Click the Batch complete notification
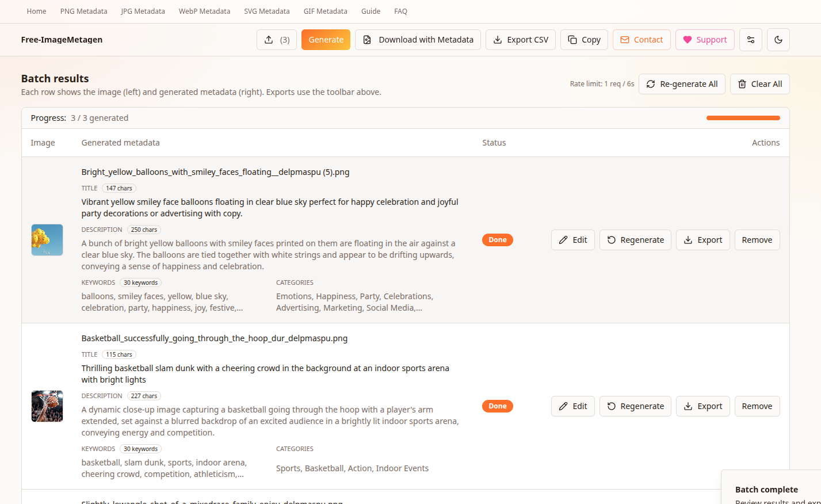This screenshot has height=504, width=821. point(771,487)
